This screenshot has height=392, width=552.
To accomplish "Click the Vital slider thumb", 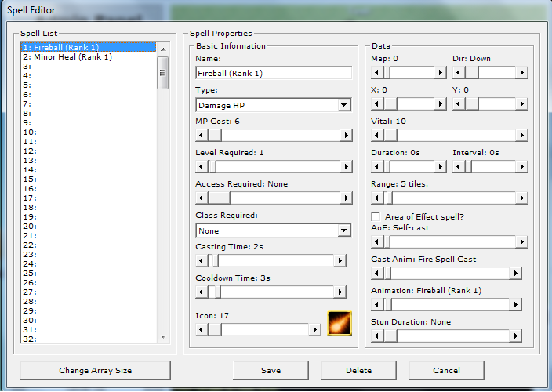I will click(390, 135).
